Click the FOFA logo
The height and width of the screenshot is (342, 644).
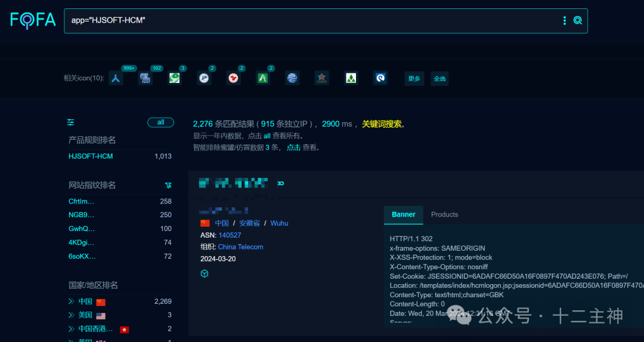33,20
